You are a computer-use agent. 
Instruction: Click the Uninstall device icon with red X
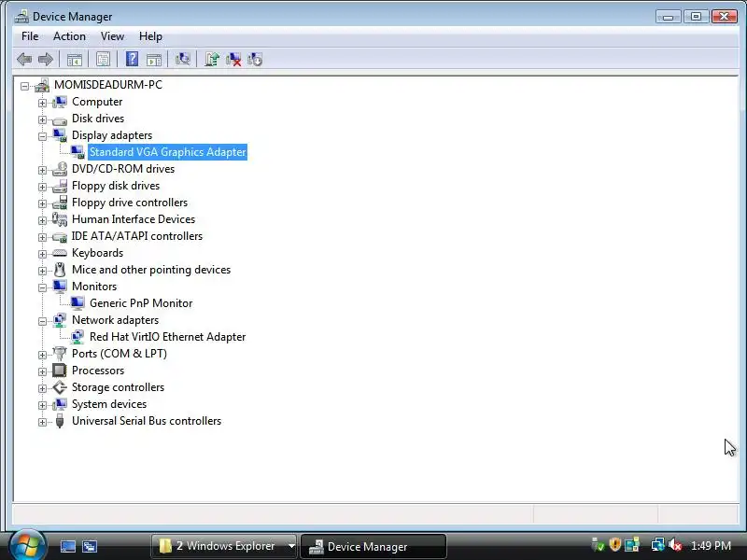point(233,60)
